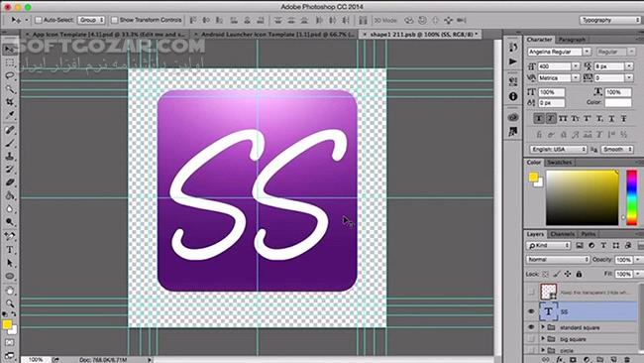Enable the Auto-Select checkbox

pos(39,20)
